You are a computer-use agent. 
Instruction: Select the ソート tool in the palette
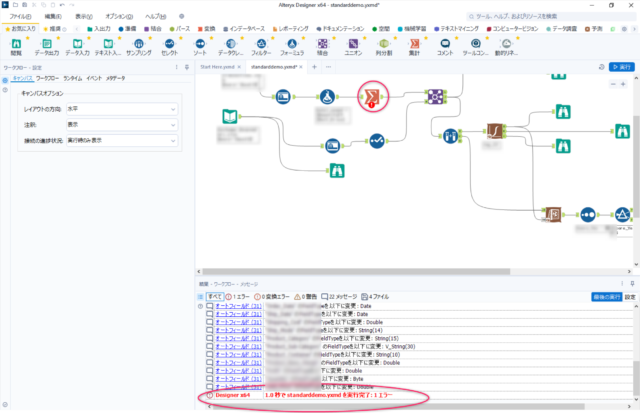[200, 47]
